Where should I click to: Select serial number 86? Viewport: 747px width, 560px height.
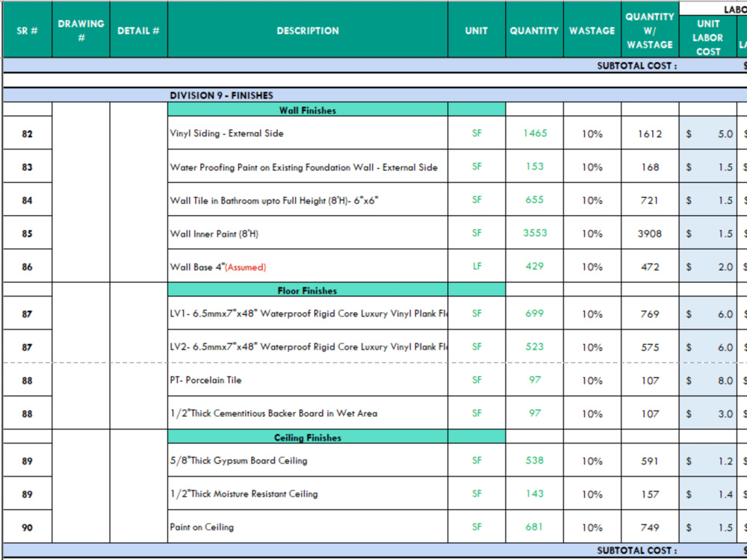coord(27,267)
